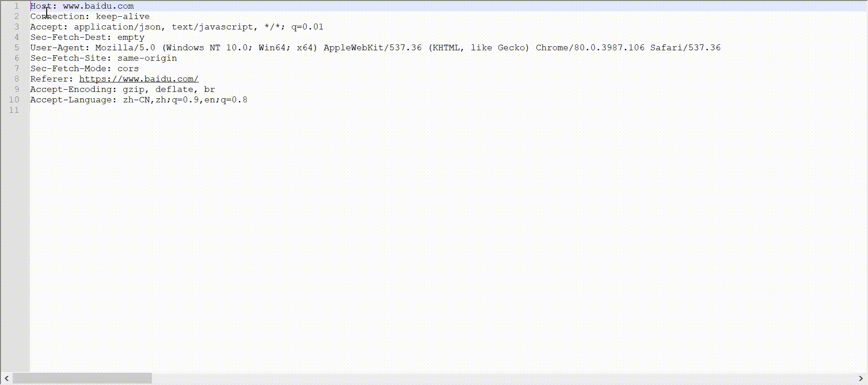This screenshot has height=385, width=868.
Task: Click gzip in the Accept-Encoding line
Action: [x=133, y=90]
